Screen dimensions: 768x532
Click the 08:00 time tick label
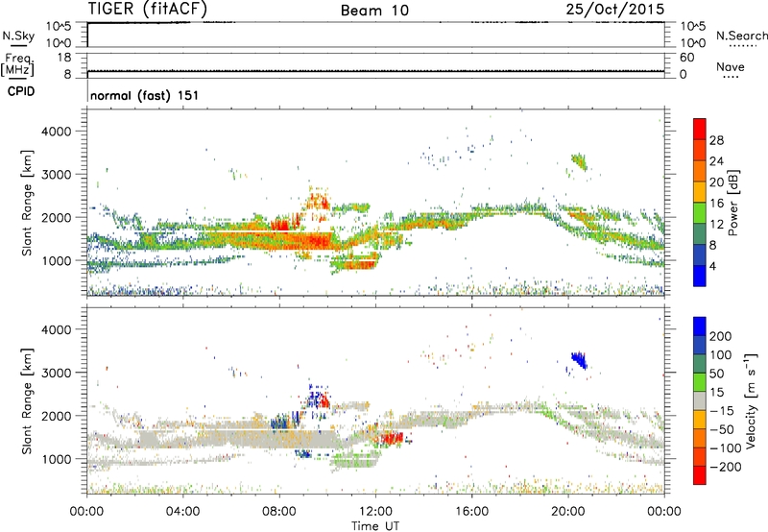tap(278, 512)
